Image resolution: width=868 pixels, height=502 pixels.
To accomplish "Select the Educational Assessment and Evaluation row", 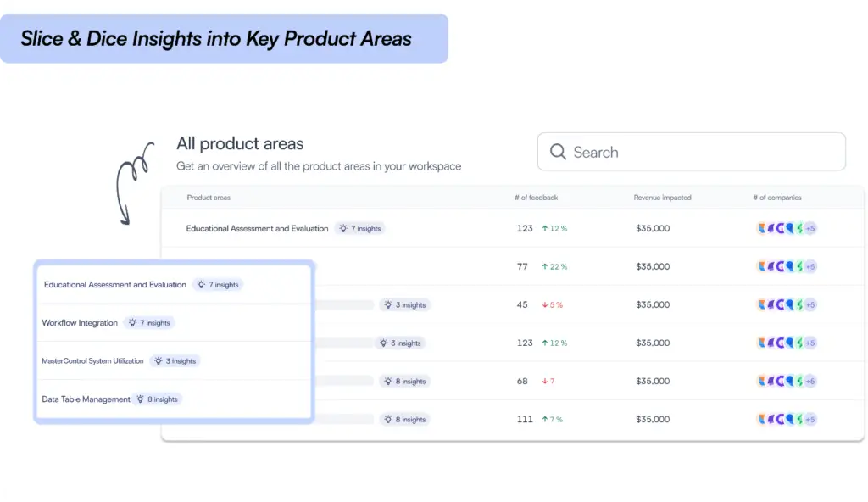I will (x=257, y=228).
